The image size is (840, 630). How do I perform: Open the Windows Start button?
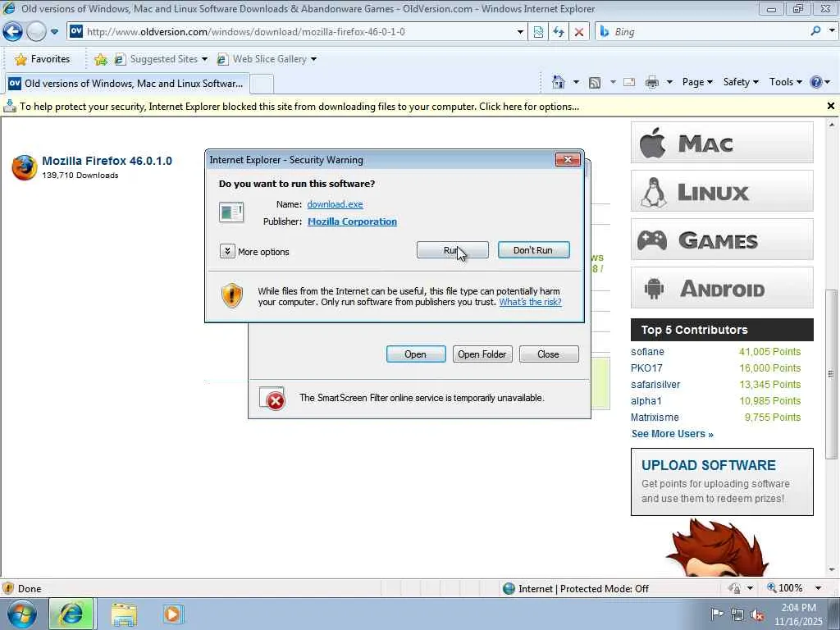coord(21,614)
